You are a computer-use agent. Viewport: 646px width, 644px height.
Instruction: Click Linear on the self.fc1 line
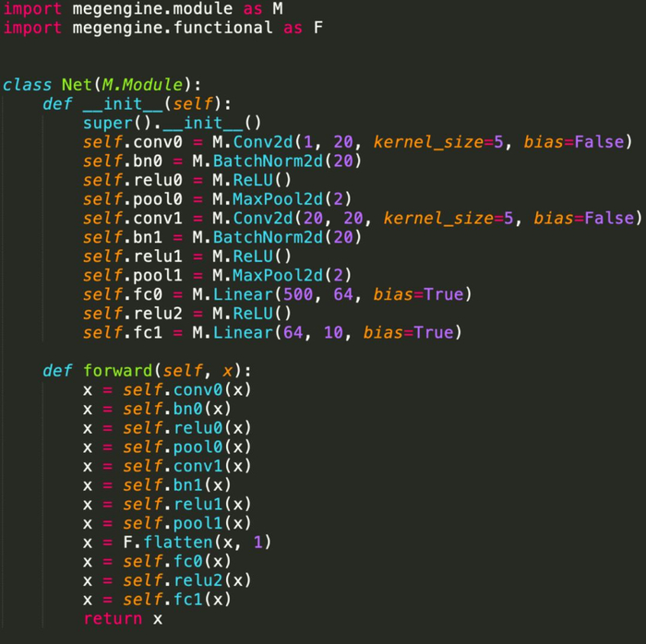(243, 333)
